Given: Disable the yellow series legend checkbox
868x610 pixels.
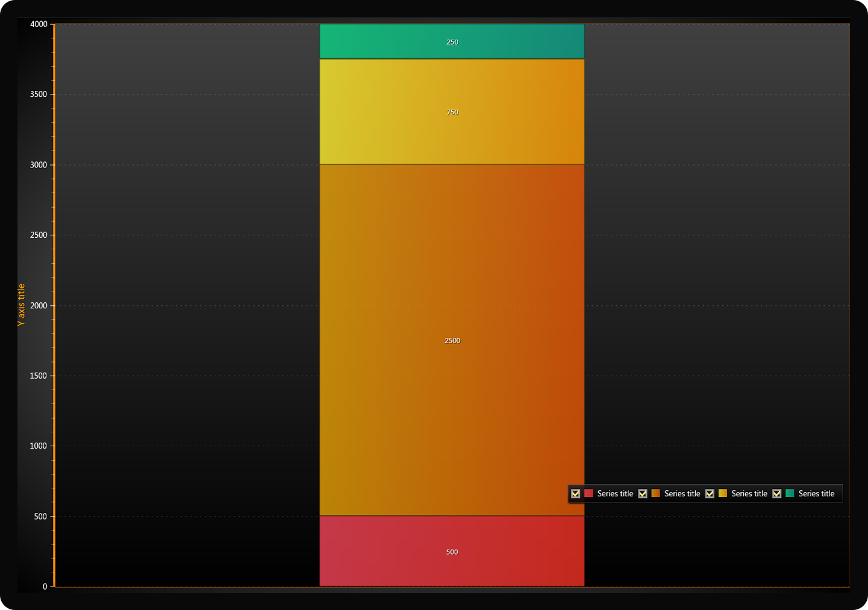Looking at the screenshot, I should tap(710, 494).
